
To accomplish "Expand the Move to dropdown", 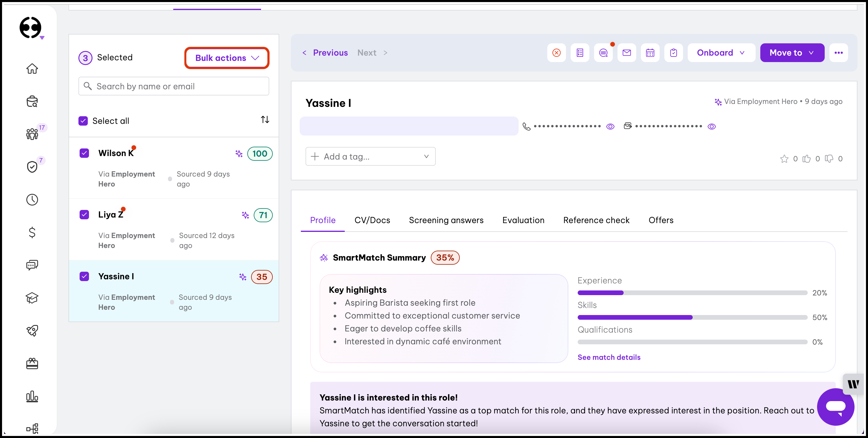I will click(792, 53).
